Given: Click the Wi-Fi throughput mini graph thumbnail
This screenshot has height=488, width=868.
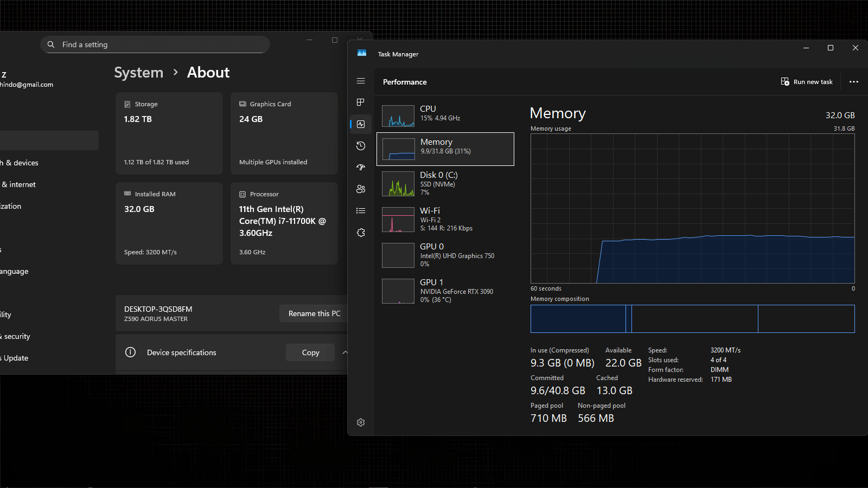Looking at the screenshot, I should coord(398,220).
